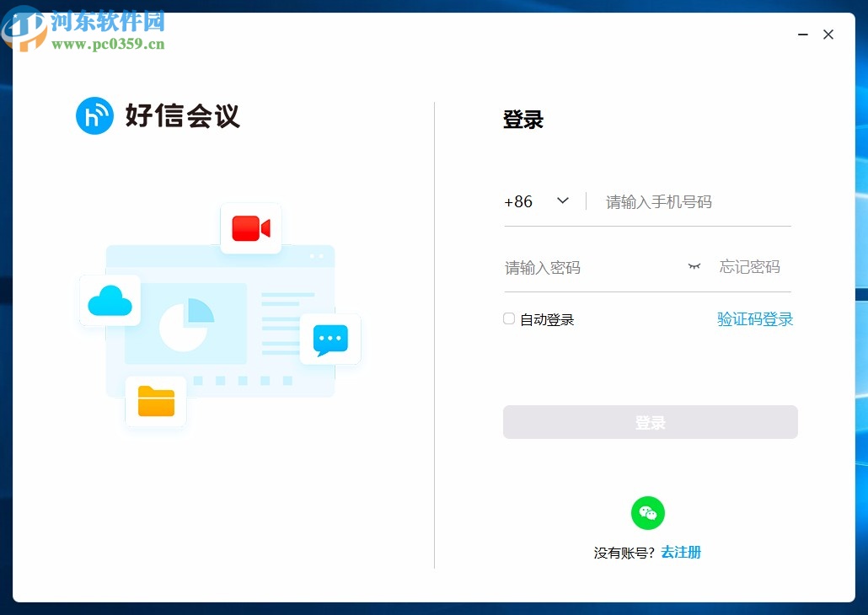Screen dimensions: 868x615
Task: Switch to 验证码登录 verification code login
Action: (754, 319)
